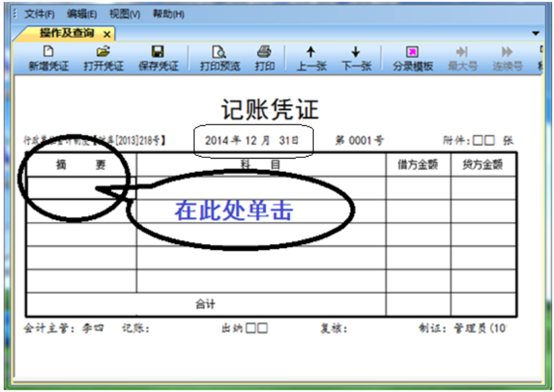554x392 pixels.
Task: Click the voucher date 2014年12月31日
Action: [251, 141]
